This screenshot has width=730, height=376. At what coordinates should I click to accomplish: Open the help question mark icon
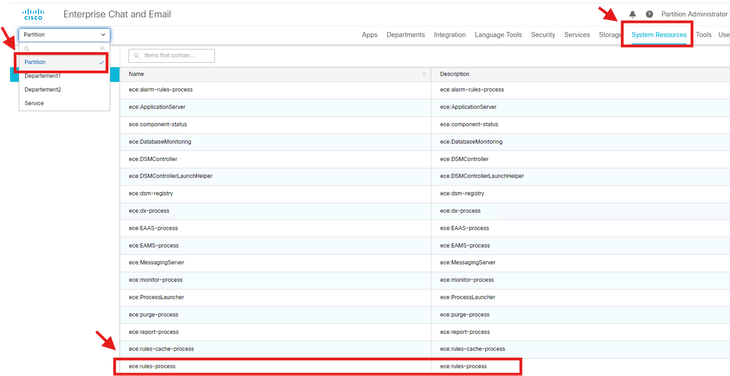pyautogui.click(x=649, y=14)
